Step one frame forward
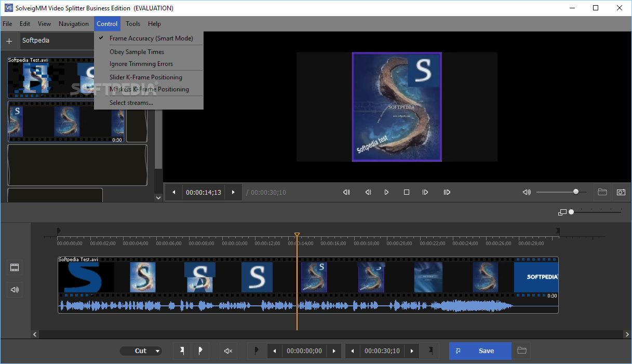This screenshot has height=364, width=632. 425,192
